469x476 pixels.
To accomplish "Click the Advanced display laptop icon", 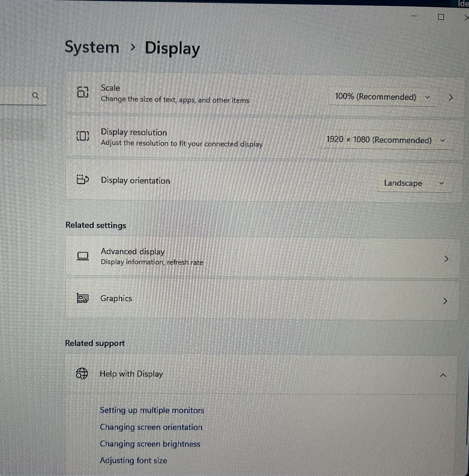I will coord(83,256).
